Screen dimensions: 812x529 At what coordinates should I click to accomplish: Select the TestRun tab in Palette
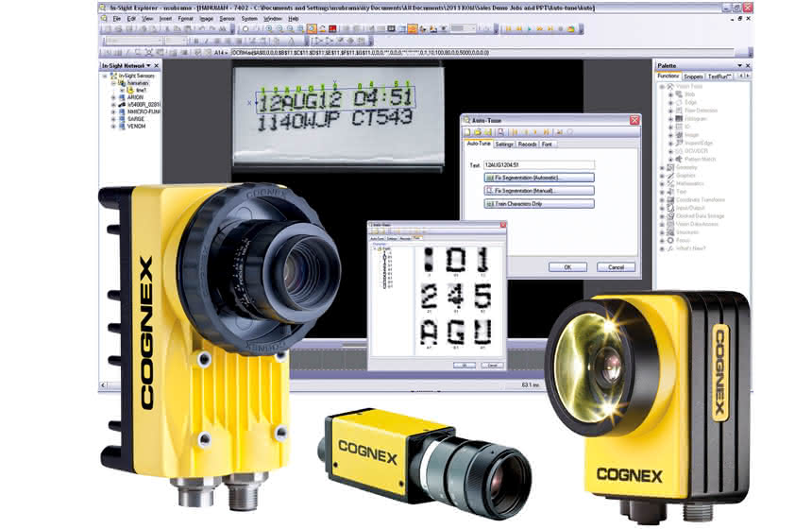point(719,77)
